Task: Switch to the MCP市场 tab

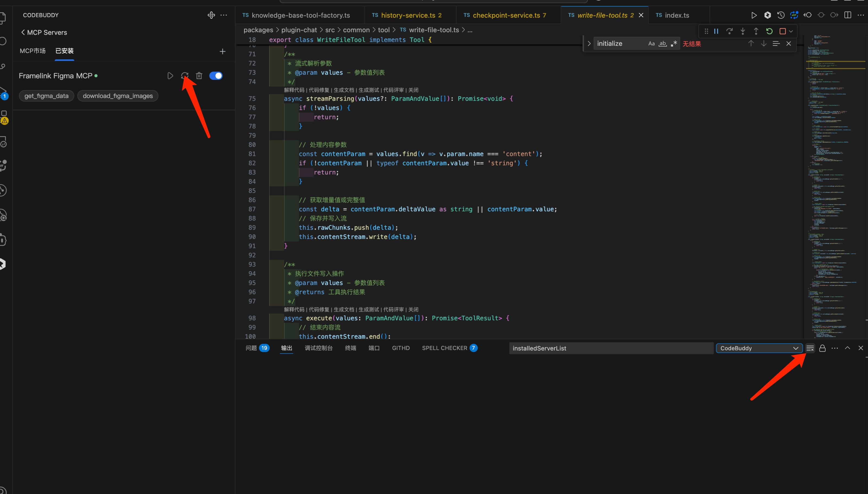Action: tap(33, 51)
